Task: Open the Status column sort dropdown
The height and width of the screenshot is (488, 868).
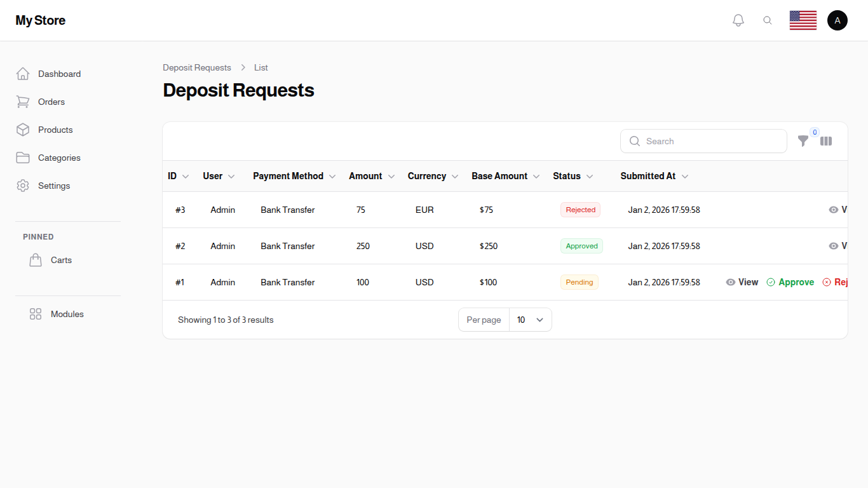Action: tap(590, 176)
